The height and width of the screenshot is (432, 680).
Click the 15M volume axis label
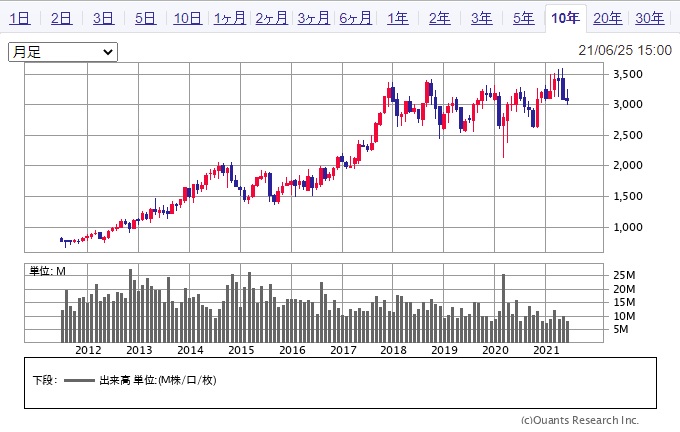click(624, 302)
